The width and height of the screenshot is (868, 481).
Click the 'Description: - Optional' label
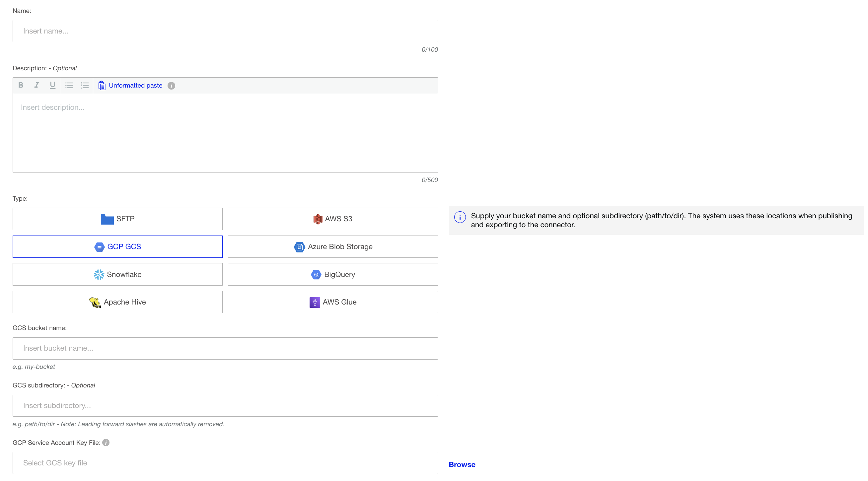pyautogui.click(x=44, y=68)
